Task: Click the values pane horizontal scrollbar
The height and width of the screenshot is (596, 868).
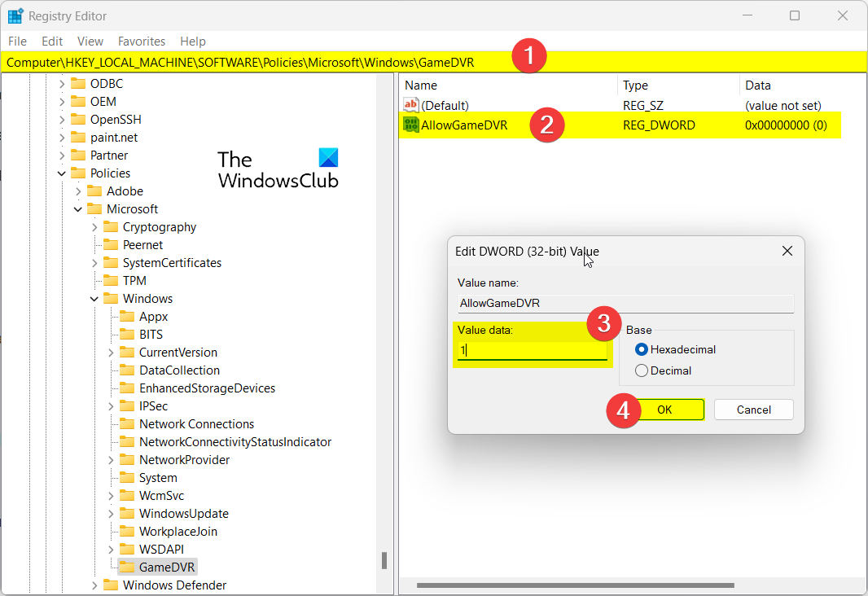Action: tap(575, 585)
